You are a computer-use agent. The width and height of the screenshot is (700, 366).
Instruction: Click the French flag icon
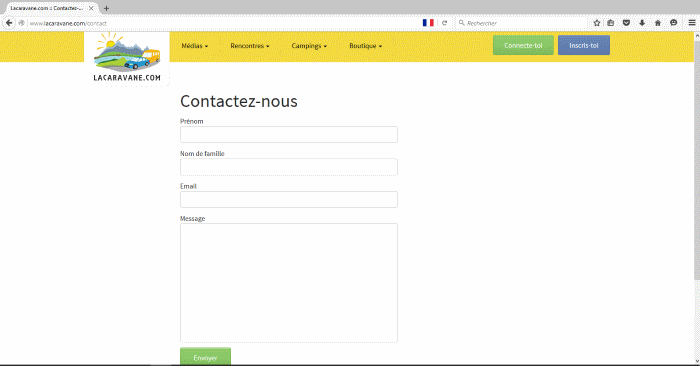point(428,23)
